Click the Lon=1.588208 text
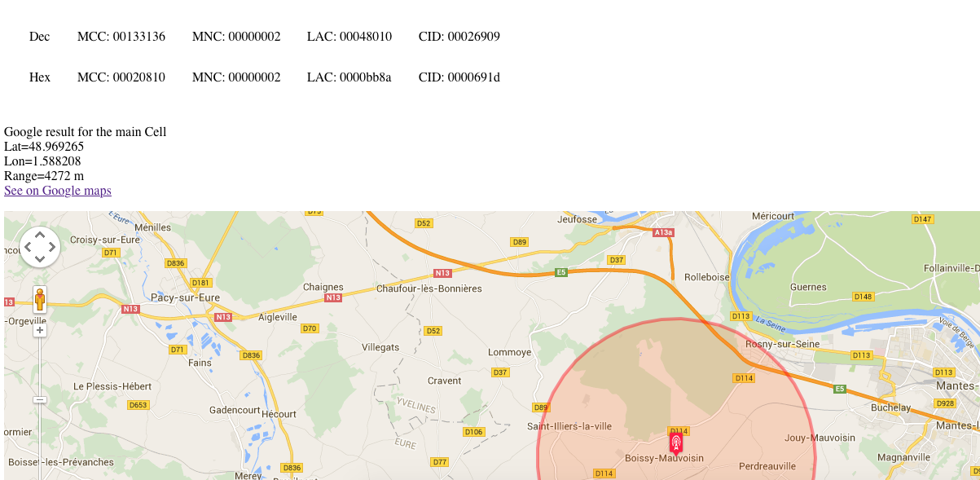The image size is (980, 480). (42, 161)
